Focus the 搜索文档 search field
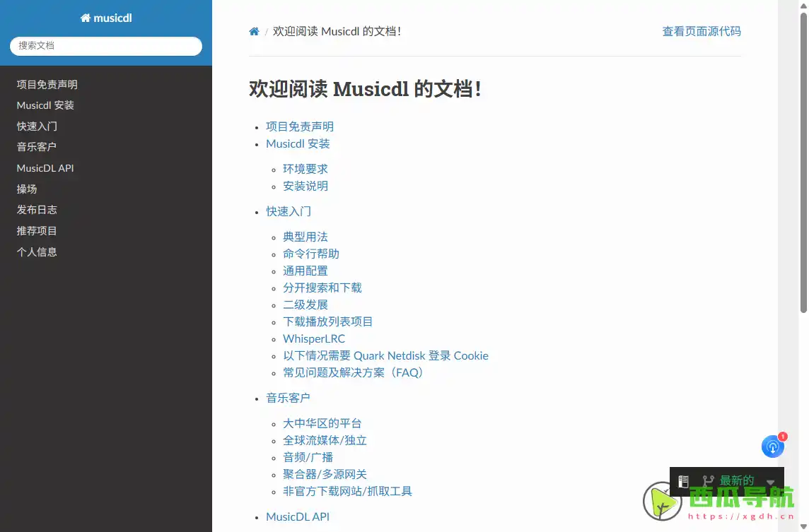The image size is (809, 532). coord(106,46)
